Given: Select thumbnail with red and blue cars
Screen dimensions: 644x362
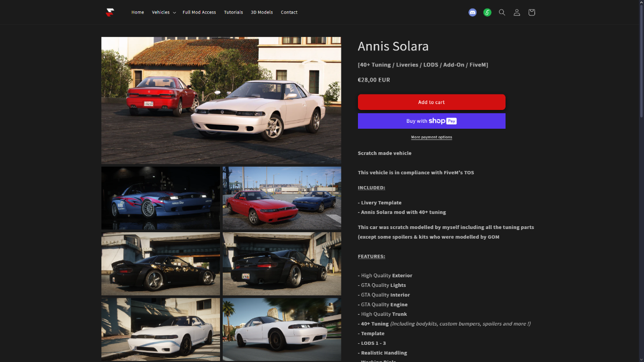Looking at the screenshot, I should pos(282,198).
